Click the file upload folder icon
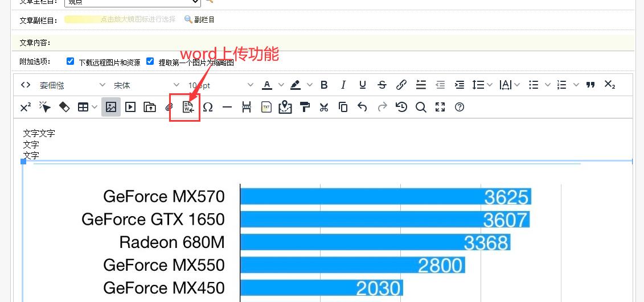Image resolution: width=644 pixels, height=302 pixels. 150,107
